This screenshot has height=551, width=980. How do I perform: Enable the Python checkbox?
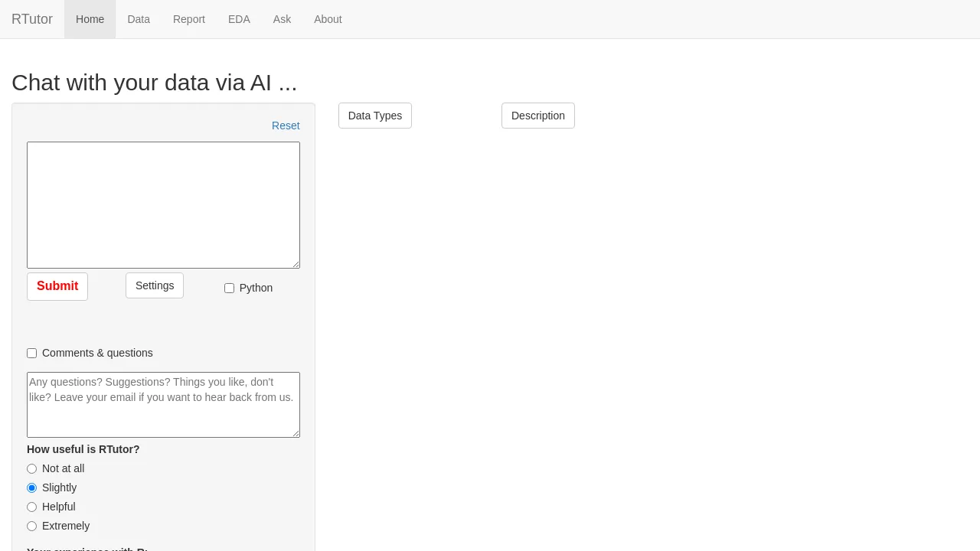tap(229, 289)
